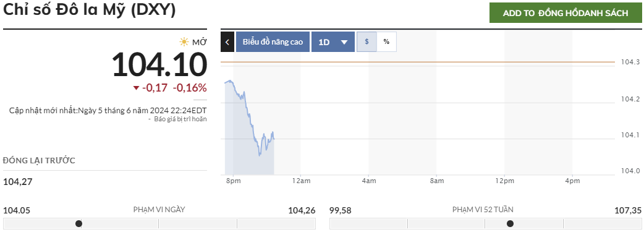Click the 12am time axis label
Screen dimensions: 644x232
click(300, 181)
